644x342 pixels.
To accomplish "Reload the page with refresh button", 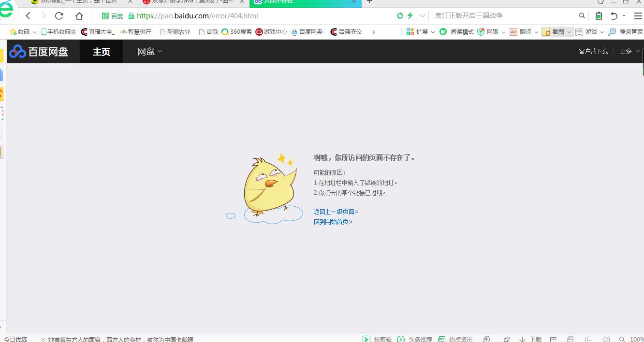I will 59,16.
